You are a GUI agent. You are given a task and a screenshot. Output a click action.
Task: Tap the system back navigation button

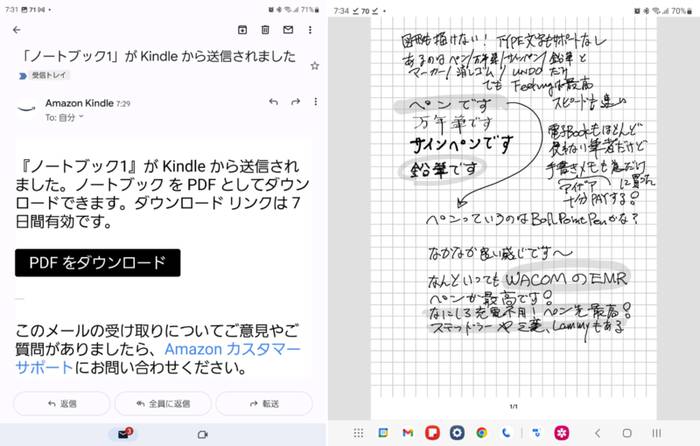(x=598, y=433)
